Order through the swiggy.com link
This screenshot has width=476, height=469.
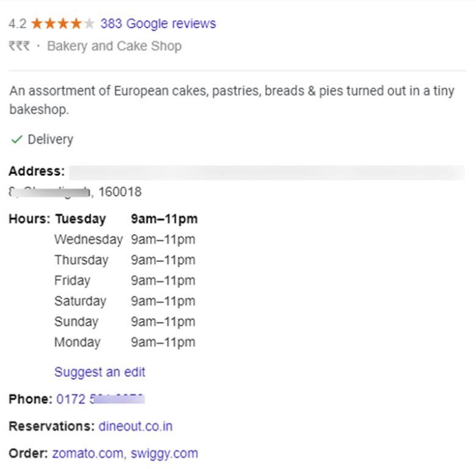click(x=164, y=453)
